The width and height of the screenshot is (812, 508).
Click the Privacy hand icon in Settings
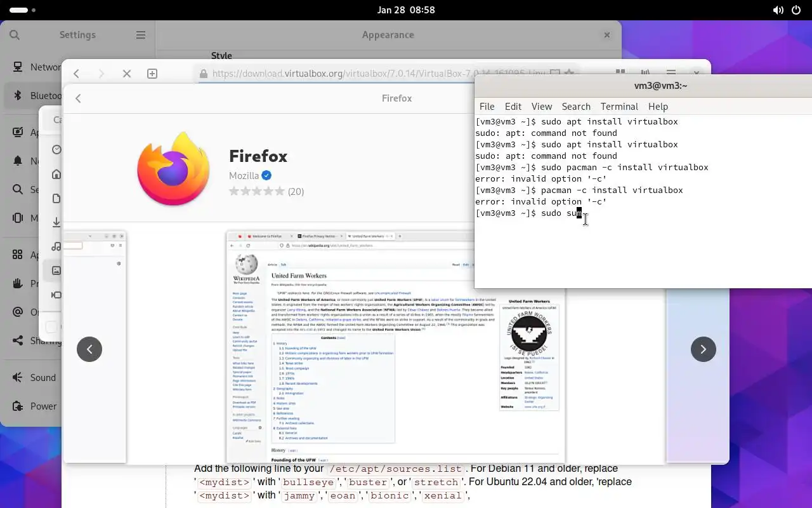(x=18, y=283)
